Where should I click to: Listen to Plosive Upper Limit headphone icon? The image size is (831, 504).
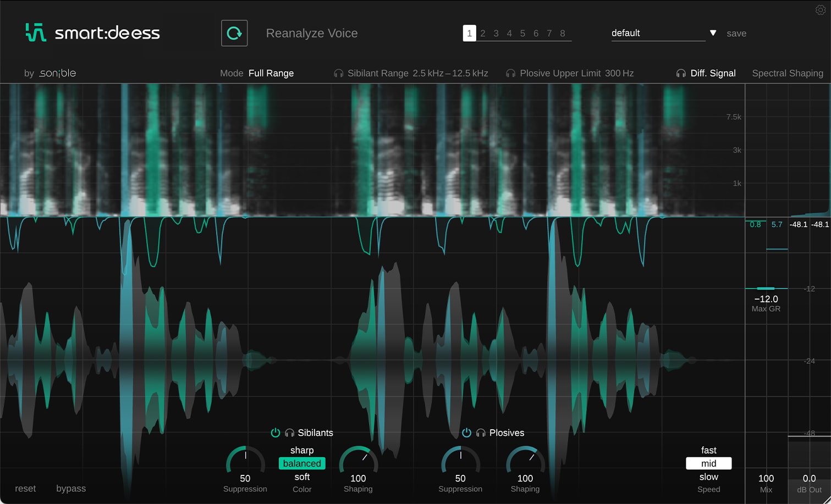[x=510, y=74]
